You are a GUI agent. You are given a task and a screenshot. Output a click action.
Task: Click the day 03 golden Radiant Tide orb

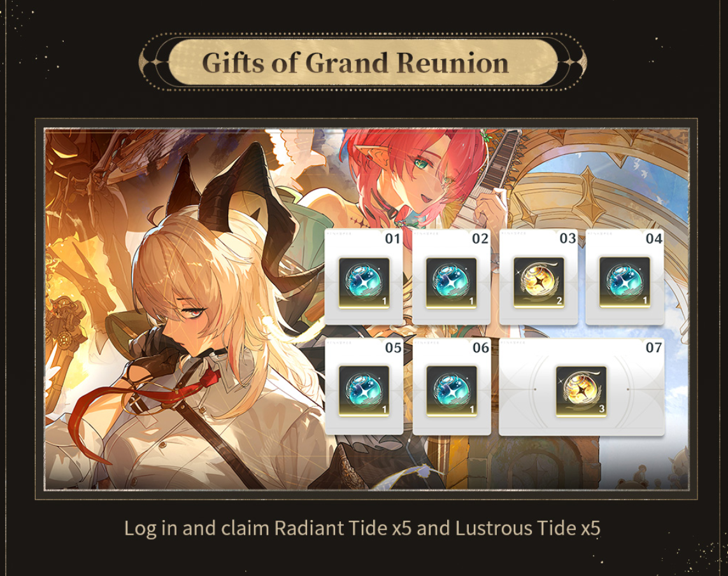pos(539,283)
